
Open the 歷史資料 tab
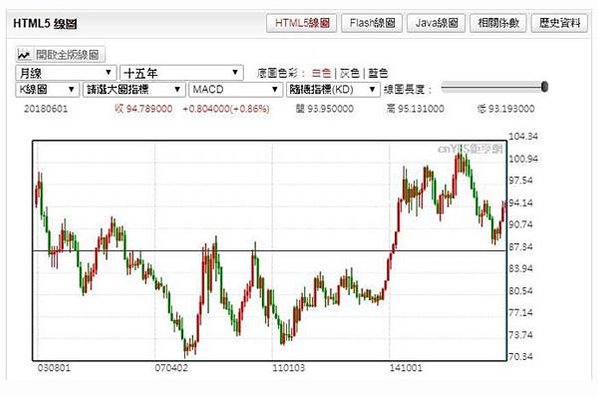[559, 23]
